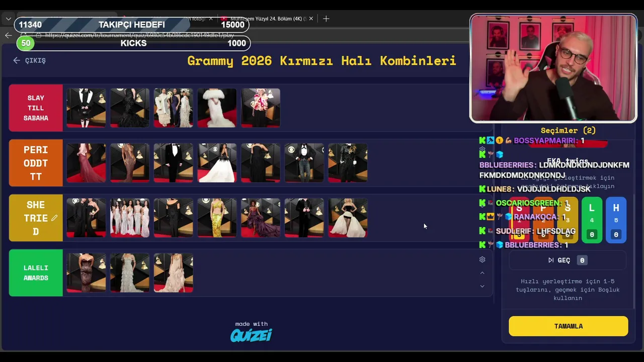Select pink sheer gown in PERIODDTT row
The height and width of the screenshot is (362, 644).
(x=86, y=163)
